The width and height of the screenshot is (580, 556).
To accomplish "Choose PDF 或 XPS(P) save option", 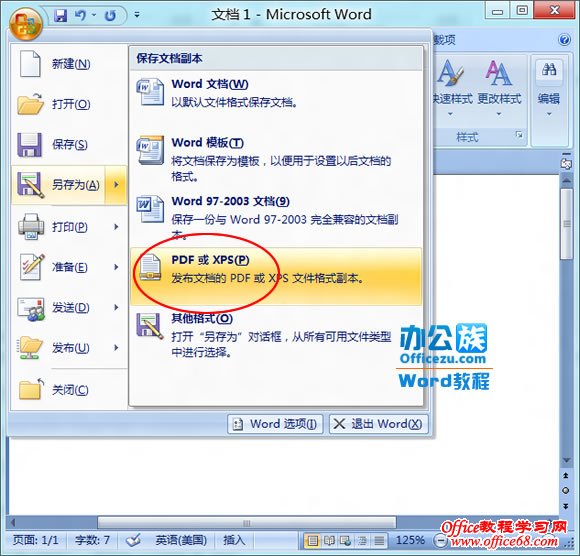I will (276, 276).
